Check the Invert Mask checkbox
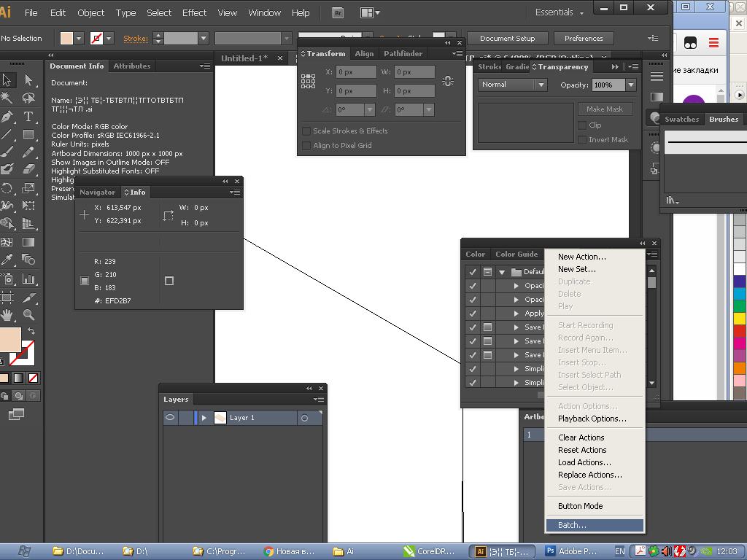Screen dimensions: 747x560 [581, 140]
